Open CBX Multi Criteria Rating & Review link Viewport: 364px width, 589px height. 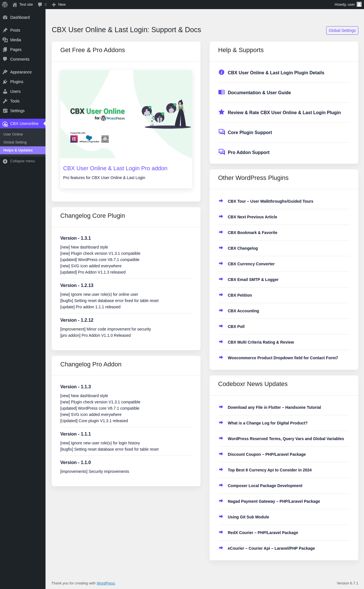pyautogui.click(x=261, y=342)
